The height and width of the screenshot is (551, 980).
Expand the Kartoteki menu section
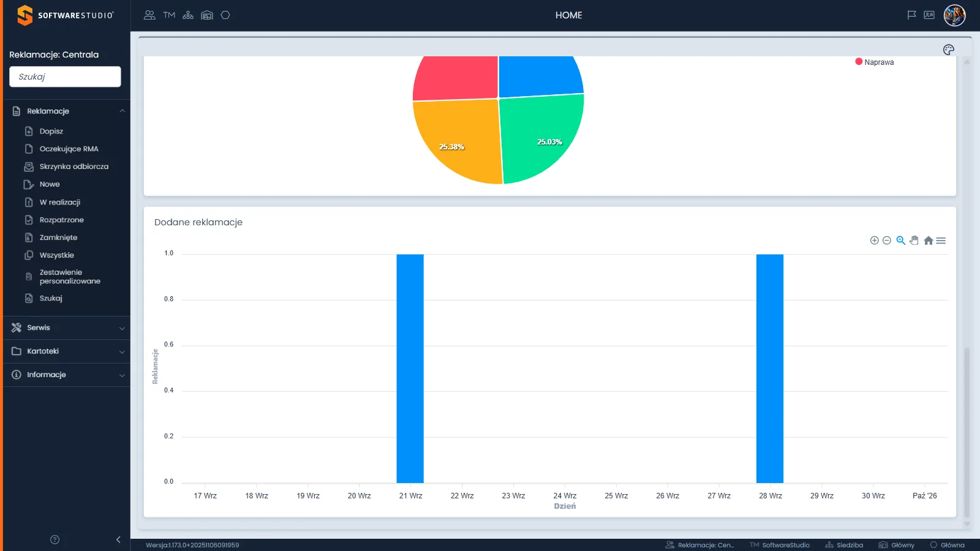(67, 351)
